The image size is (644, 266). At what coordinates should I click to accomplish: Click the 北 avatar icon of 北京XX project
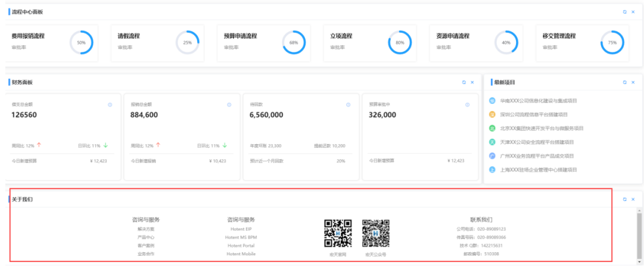493,128
